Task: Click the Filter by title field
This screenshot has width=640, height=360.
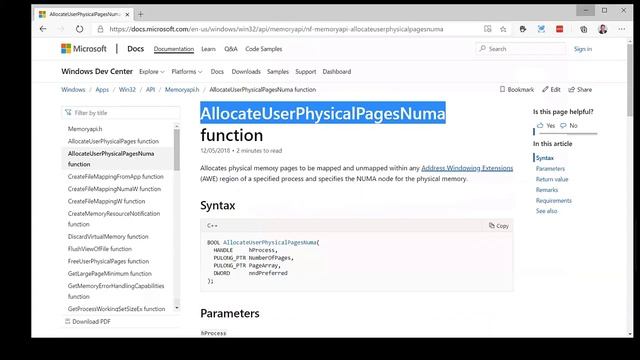Action: click(x=120, y=113)
